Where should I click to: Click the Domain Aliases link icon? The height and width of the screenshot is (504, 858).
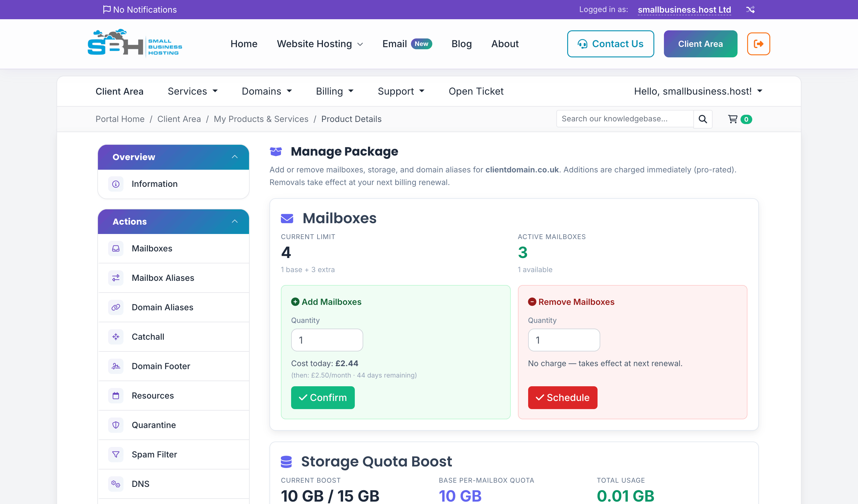click(x=116, y=307)
